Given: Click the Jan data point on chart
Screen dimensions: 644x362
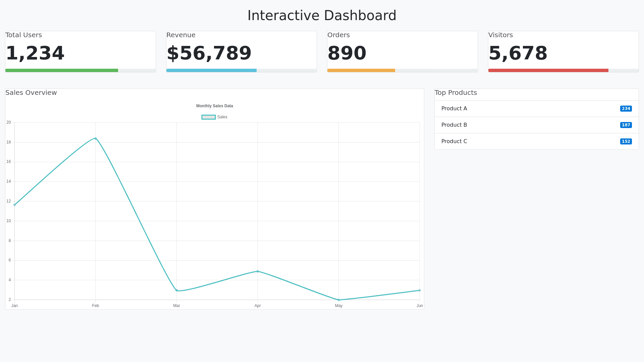Looking at the screenshot, I should pos(14,205).
